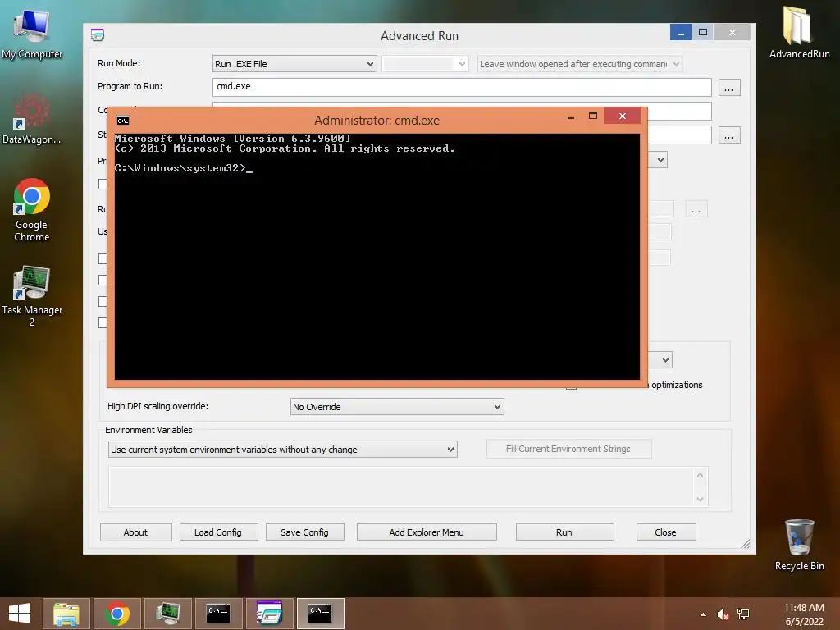Screen dimensions: 840x630
Task: Click the Close button in Advanced Run
Action: [x=665, y=532]
